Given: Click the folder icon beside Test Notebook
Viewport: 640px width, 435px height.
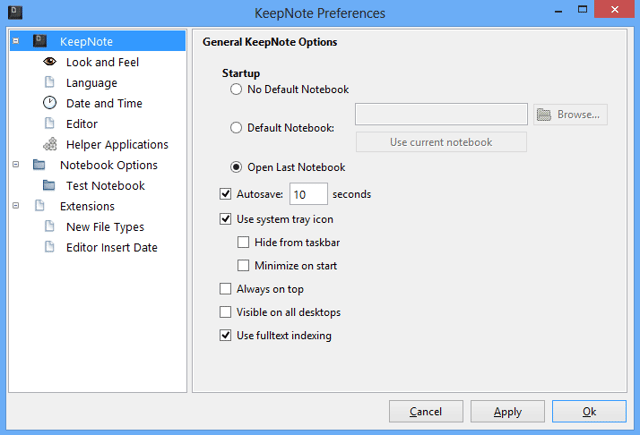Looking at the screenshot, I should (49, 185).
